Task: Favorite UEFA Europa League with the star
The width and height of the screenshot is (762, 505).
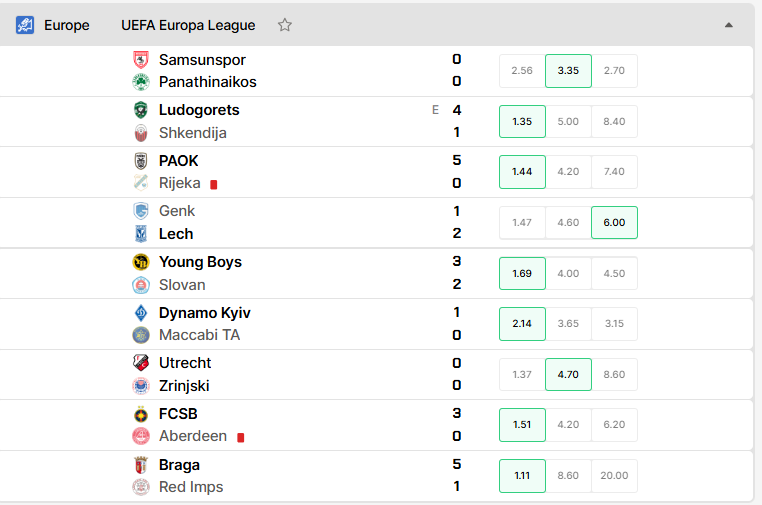Action: (x=285, y=25)
